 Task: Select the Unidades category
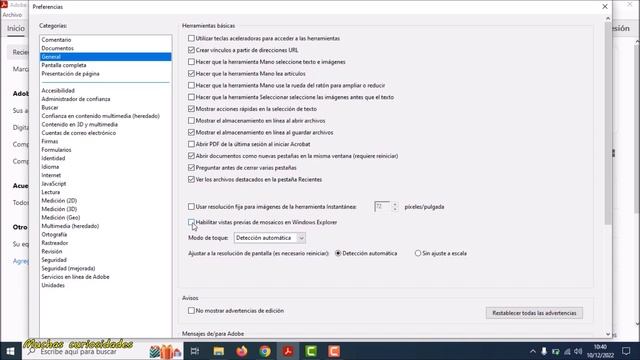click(53, 285)
